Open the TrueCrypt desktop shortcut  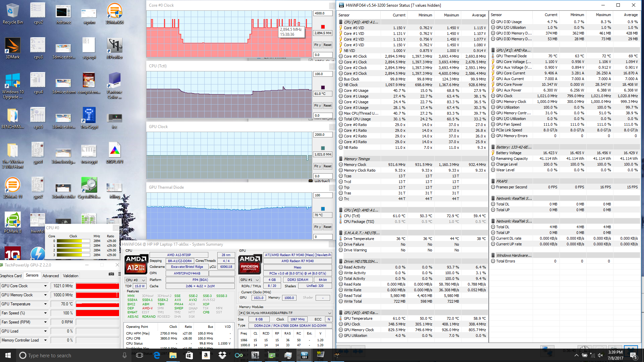click(89, 118)
